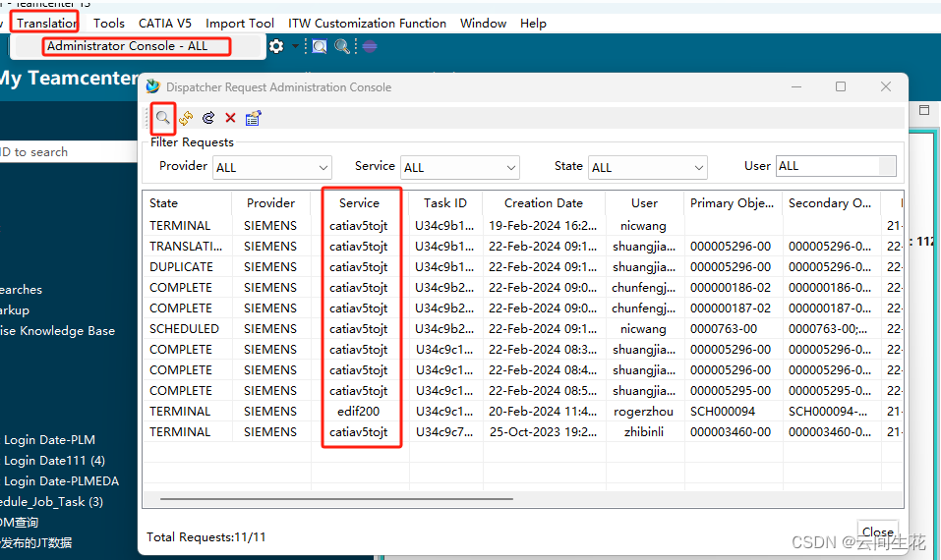Click the magnifier with dropdown icon in main toolbar

(342, 46)
